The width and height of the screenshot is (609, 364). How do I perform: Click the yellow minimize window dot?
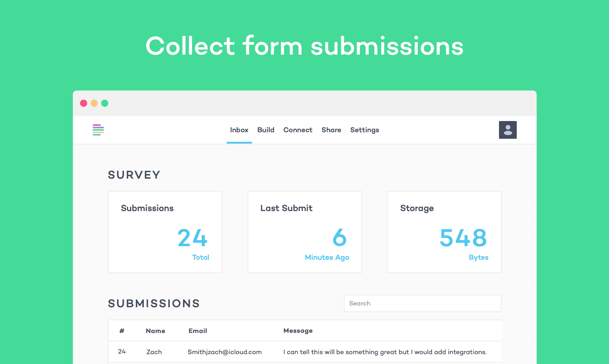(x=94, y=103)
